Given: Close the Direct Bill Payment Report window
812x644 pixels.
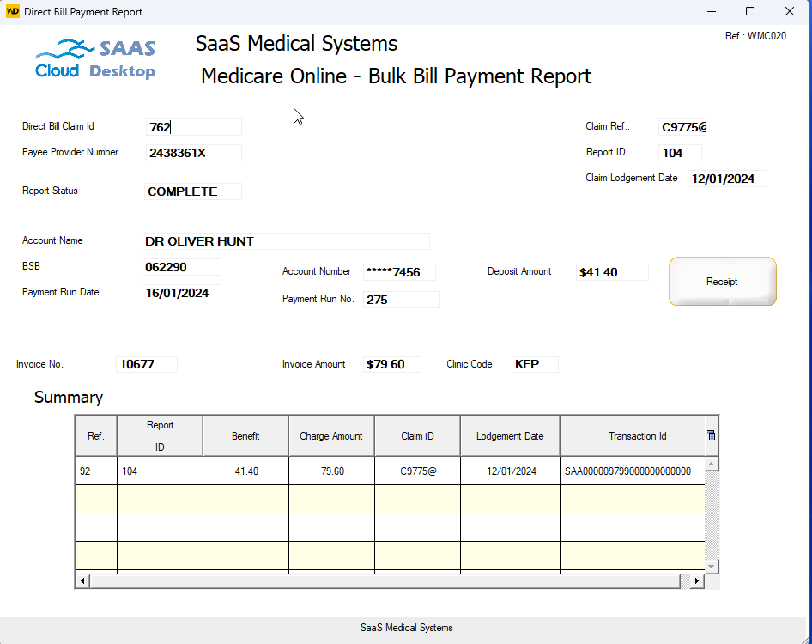Looking at the screenshot, I should click(x=789, y=11).
